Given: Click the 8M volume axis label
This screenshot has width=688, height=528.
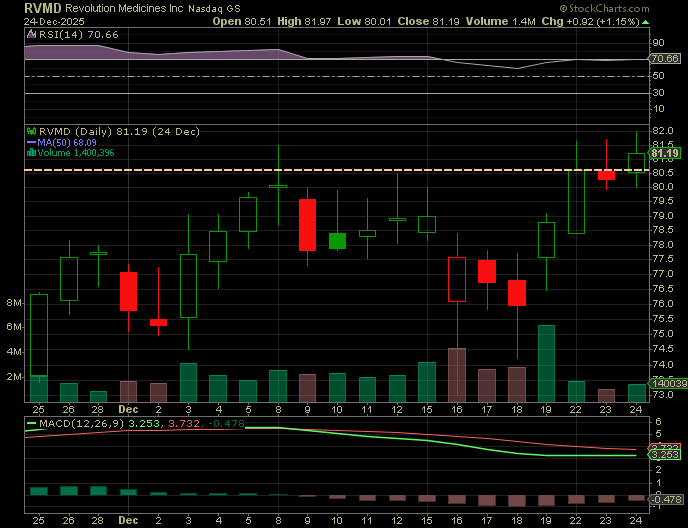Looking at the screenshot, I should 14,303.
